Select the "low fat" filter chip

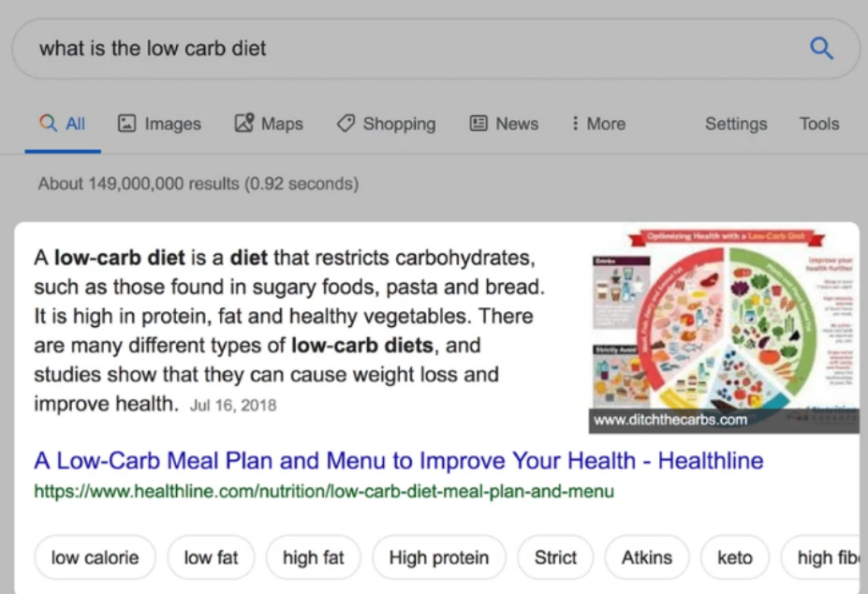(x=211, y=558)
